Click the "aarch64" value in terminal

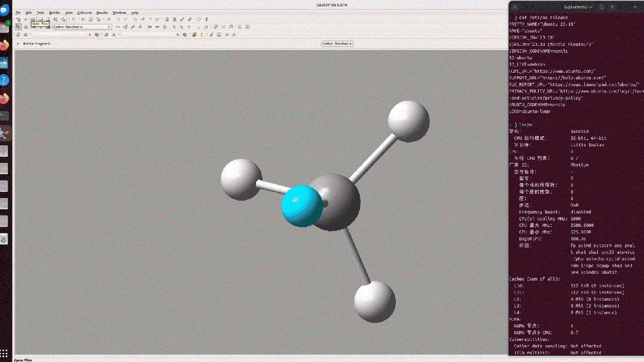pyautogui.click(x=580, y=131)
